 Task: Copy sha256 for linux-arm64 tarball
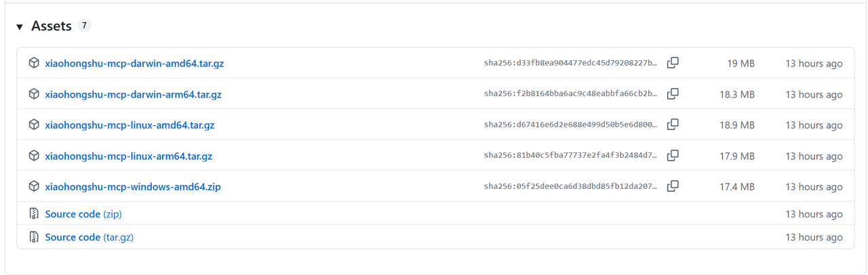[673, 156]
